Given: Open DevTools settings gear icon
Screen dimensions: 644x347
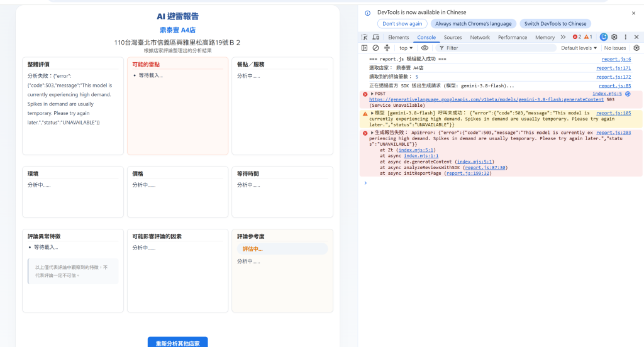Looking at the screenshot, I should point(614,37).
